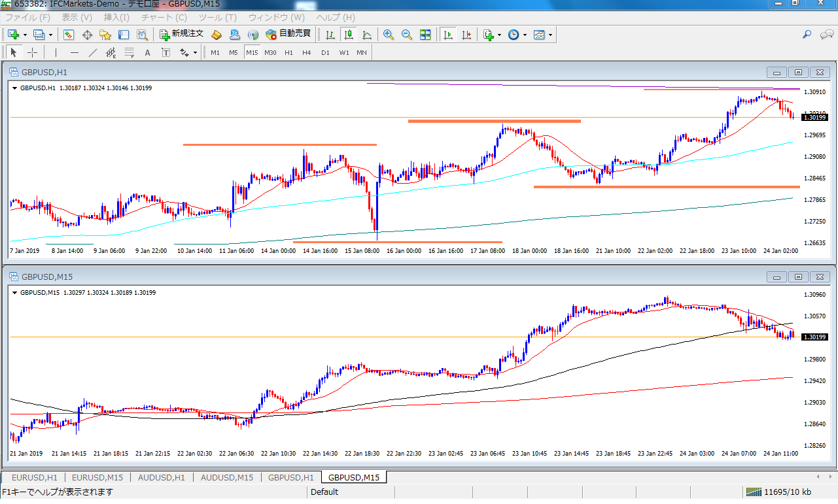
Task: Open the ヘルプ (H) menu
Action: pos(336,18)
